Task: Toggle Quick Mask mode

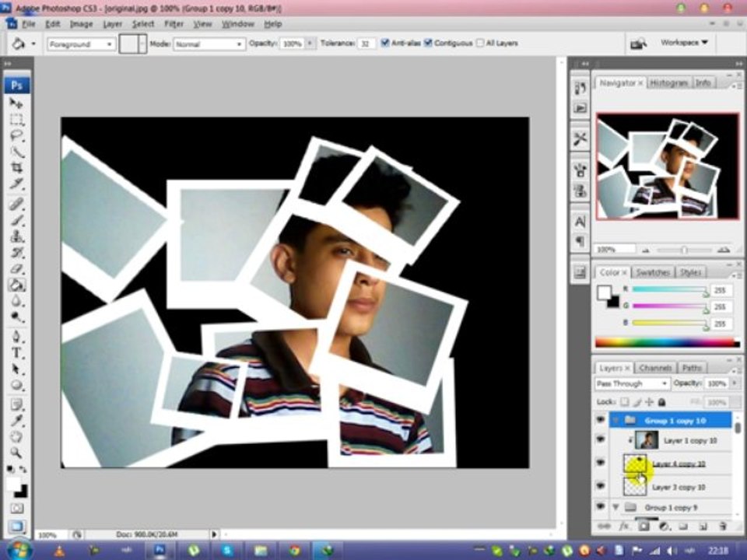Action: [x=16, y=509]
